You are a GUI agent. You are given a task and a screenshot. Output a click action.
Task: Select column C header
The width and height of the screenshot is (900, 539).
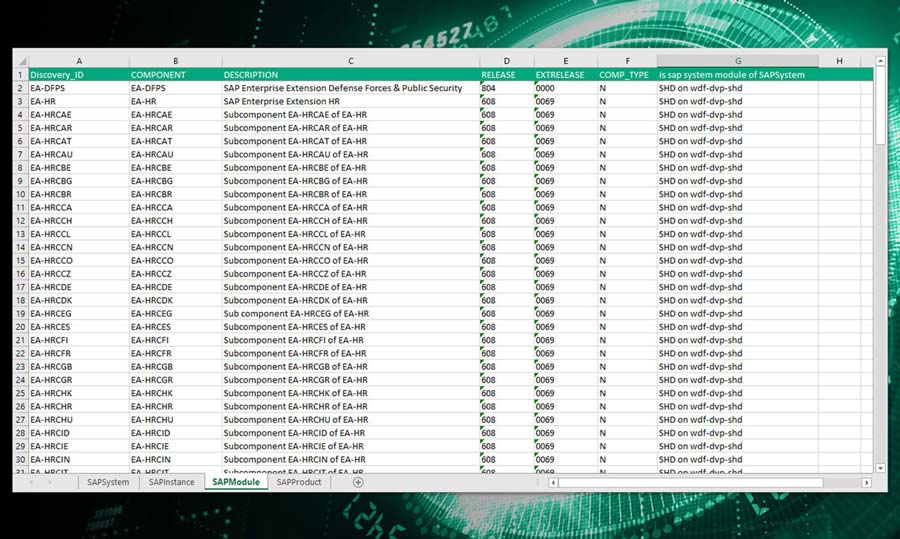(x=351, y=61)
